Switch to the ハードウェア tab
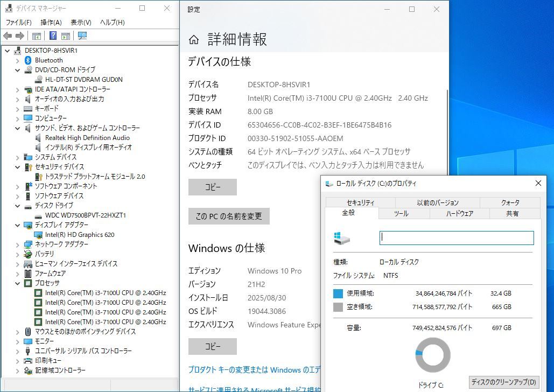Image resolution: width=554 pixels, height=392 pixels. tap(459, 213)
